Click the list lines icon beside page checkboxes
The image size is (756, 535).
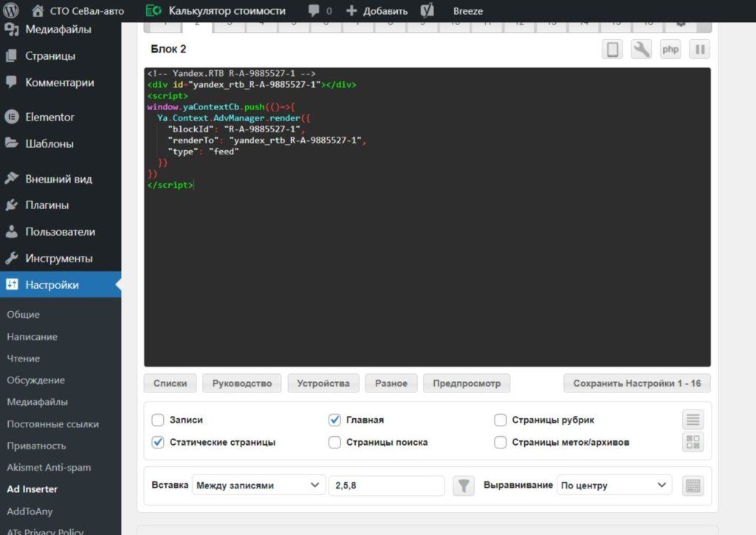tap(693, 419)
